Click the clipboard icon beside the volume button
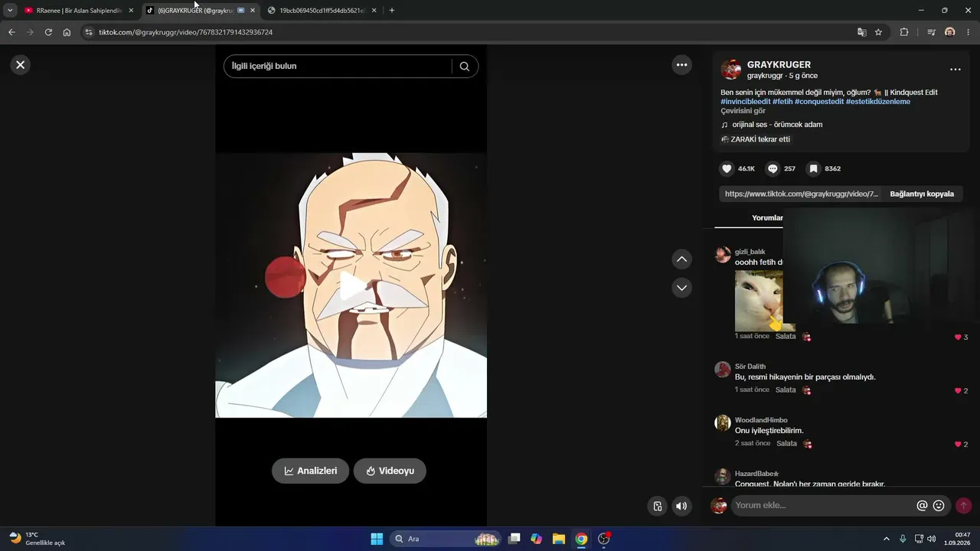 pos(657,506)
